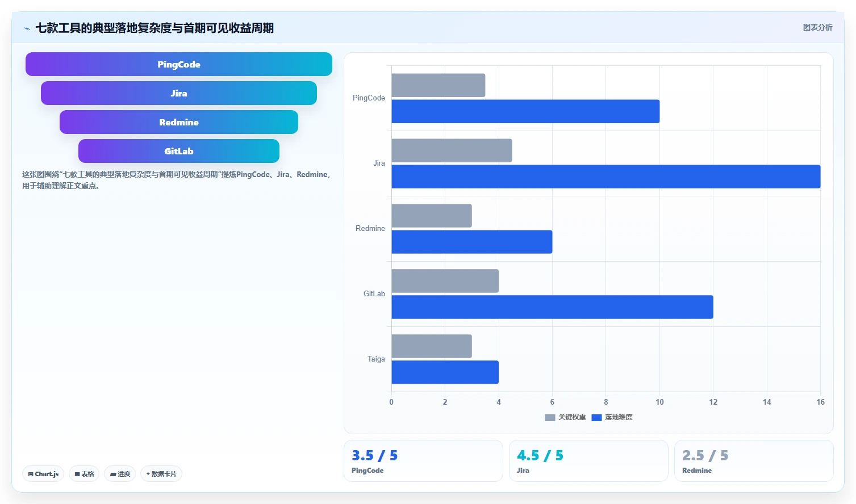The height and width of the screenshot is (504, 856).
Task: Open the 图表分析 label at top right
Action: tap(817, 27)
